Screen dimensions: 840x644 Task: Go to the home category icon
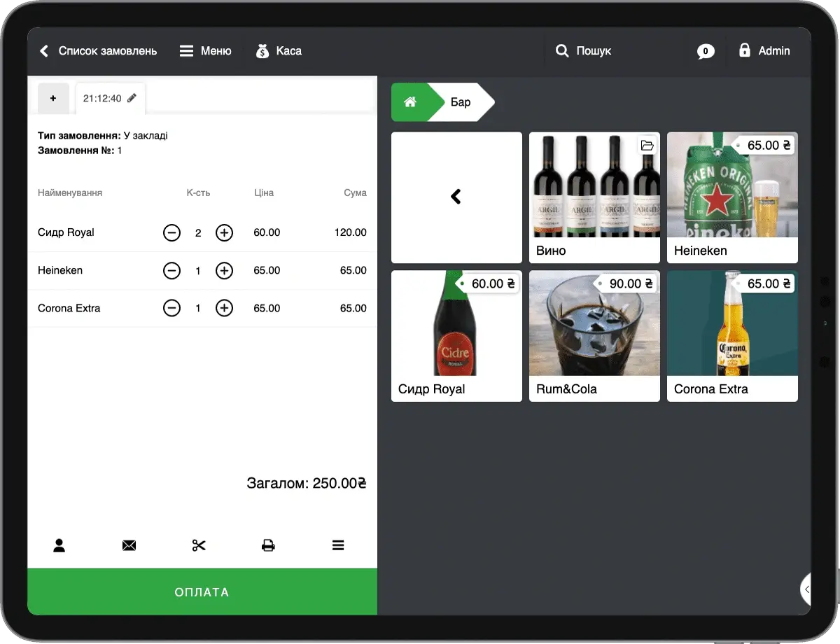[x=410, y=102]
